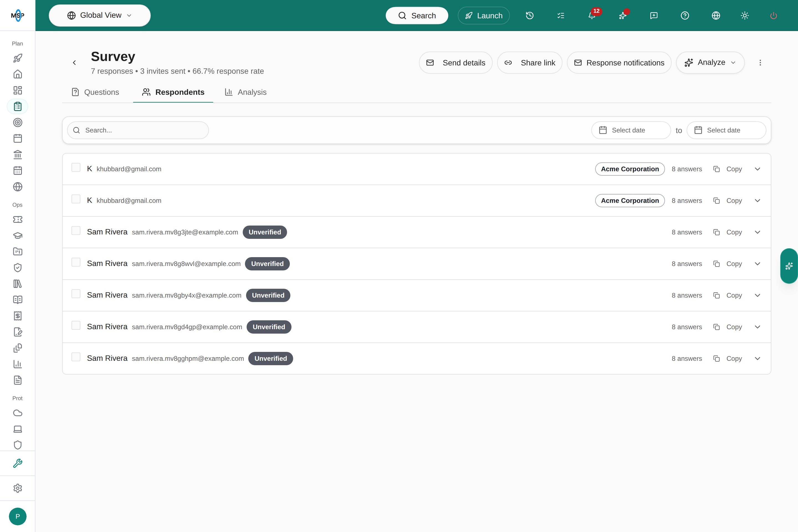Select the Respondents tab
Screen dimensions: 798x532
click(x=173, y=92)
